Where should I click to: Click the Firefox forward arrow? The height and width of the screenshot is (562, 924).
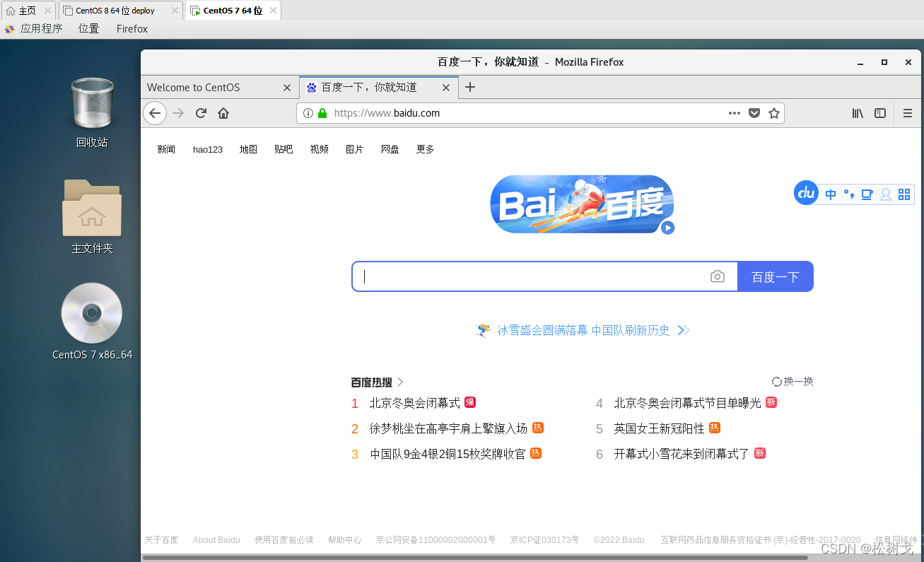[x=178, y=113]
